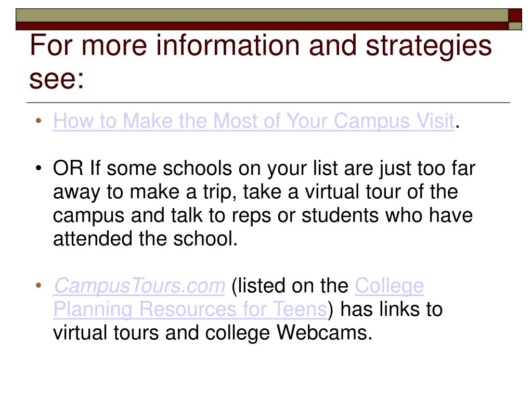Click the text (listed on the
532x399 pixels.
point(290,286)
